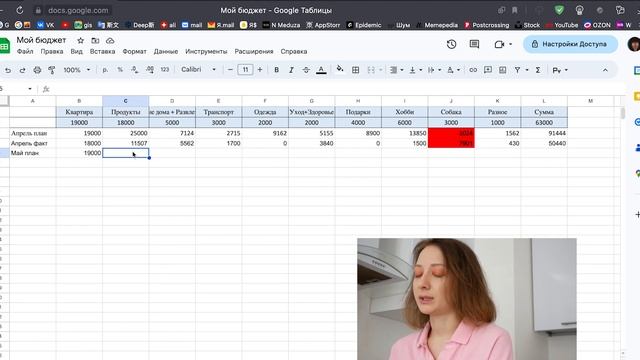Viewport: 640px width, 360px height.
Task: Select the red Собака cell for Апрель факт
Action: coord(451,143)
